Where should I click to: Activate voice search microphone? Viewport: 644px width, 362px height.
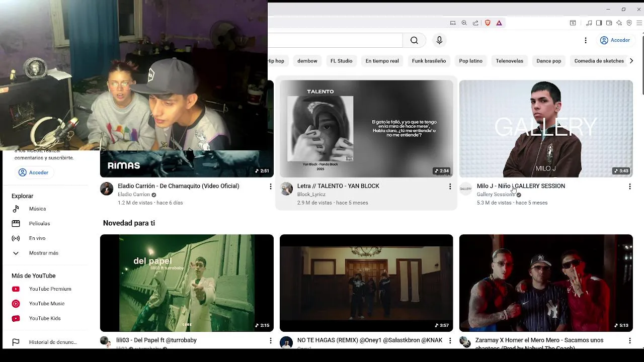pos(439,40)
